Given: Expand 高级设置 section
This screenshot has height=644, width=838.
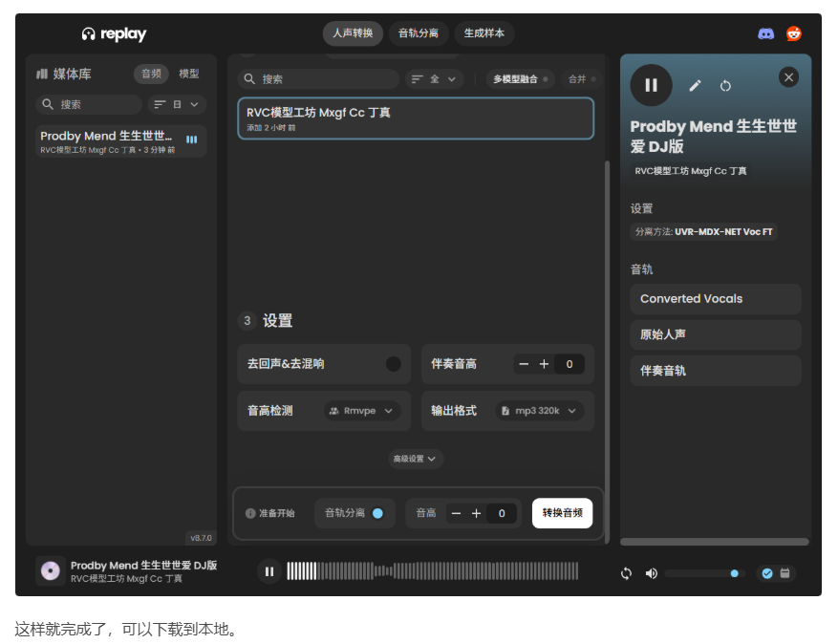Looking at the screenshot, I should [416, 459].
